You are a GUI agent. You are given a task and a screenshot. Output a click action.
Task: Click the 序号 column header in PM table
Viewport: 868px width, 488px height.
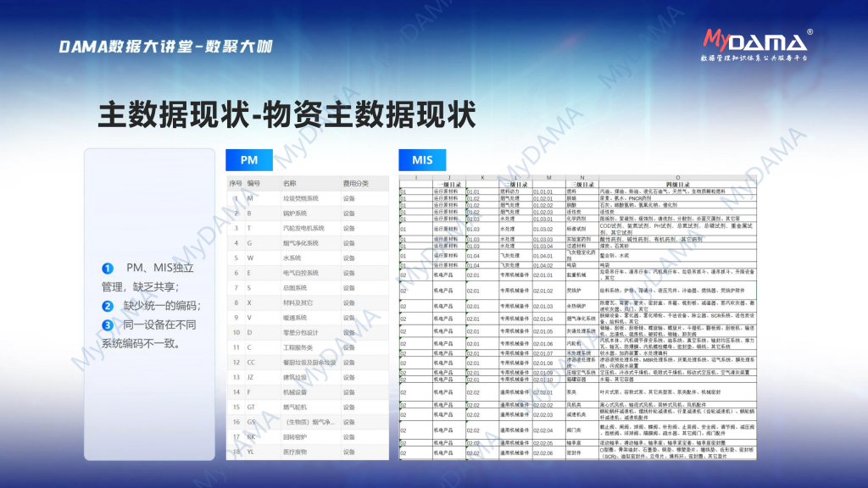point(235,183)
